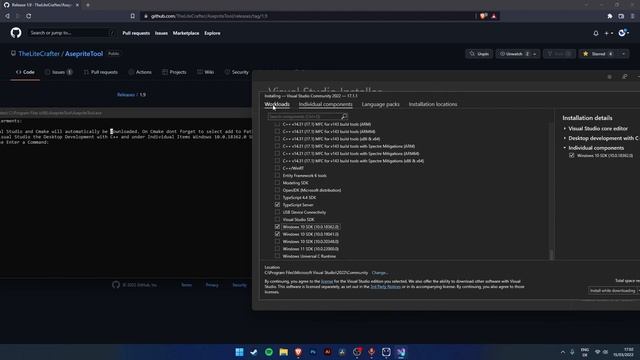
Task: Click the Brave rewards triangle icon
Action: [494, 16]
